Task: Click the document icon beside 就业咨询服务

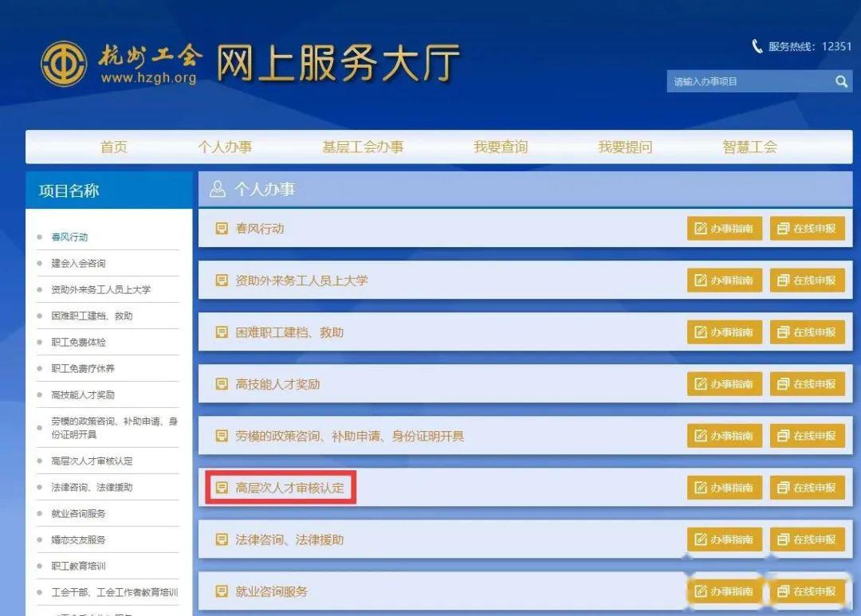Action: point(222,591)
